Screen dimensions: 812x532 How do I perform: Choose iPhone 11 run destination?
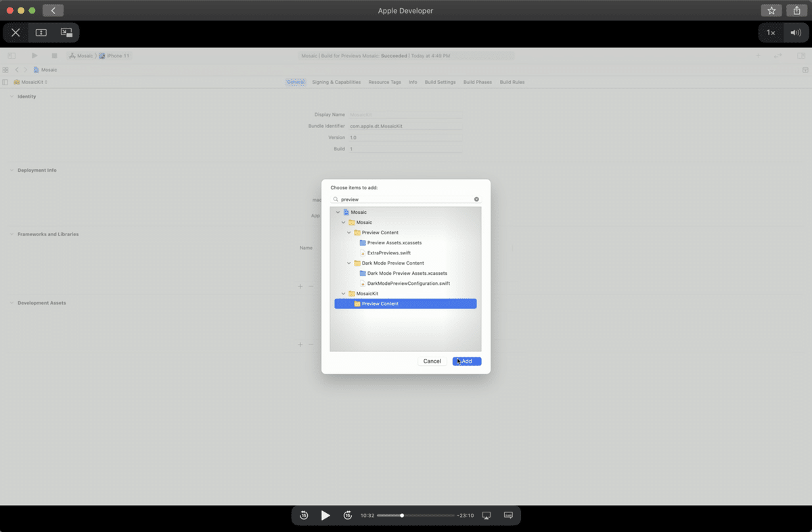click(114, 56)
